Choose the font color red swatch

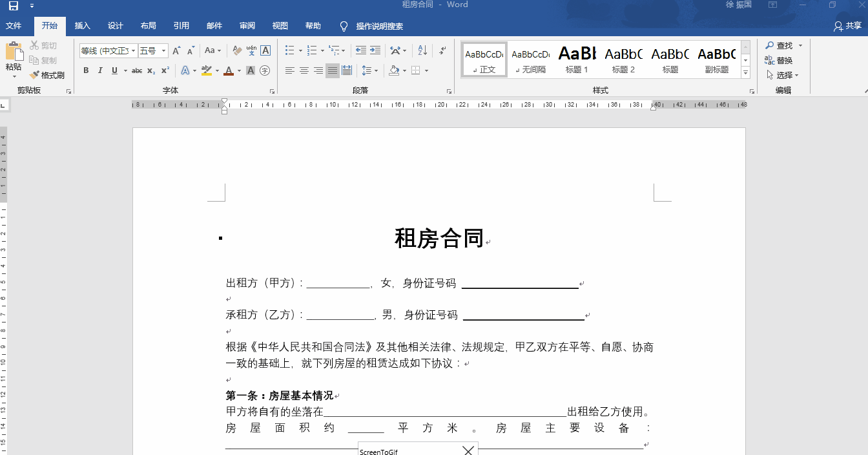pyautogui.click(x=227, y=70)
